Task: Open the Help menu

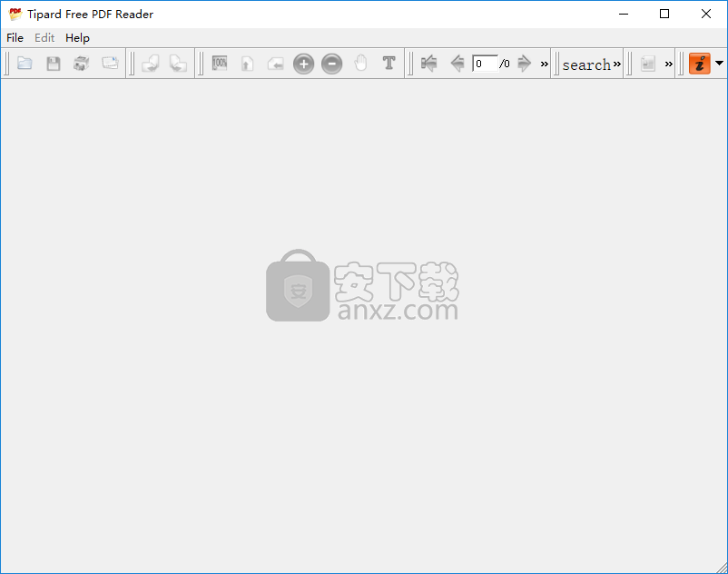Action: 77,37
